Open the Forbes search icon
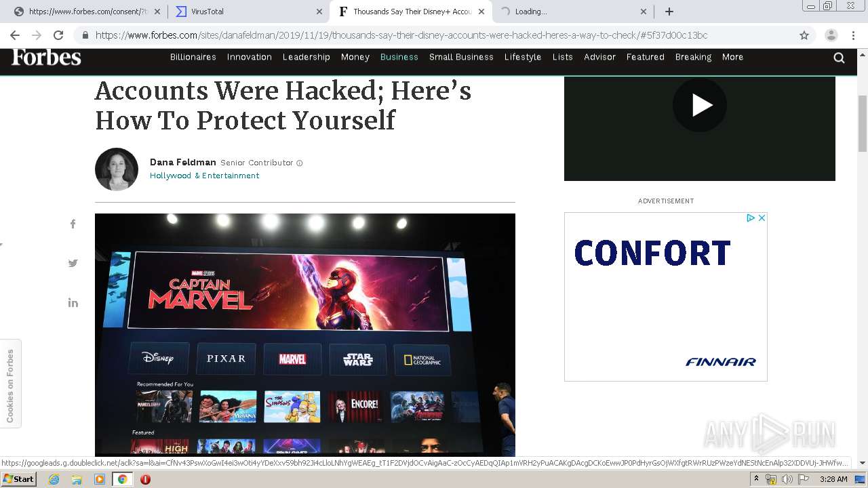This screenshot has height=488, width=868. [x=839, y=58]
